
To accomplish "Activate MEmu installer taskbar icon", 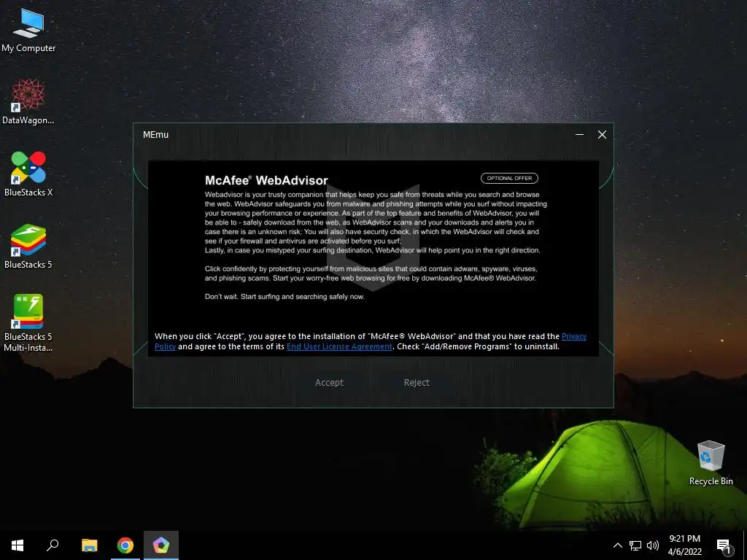I will point(161,545).
